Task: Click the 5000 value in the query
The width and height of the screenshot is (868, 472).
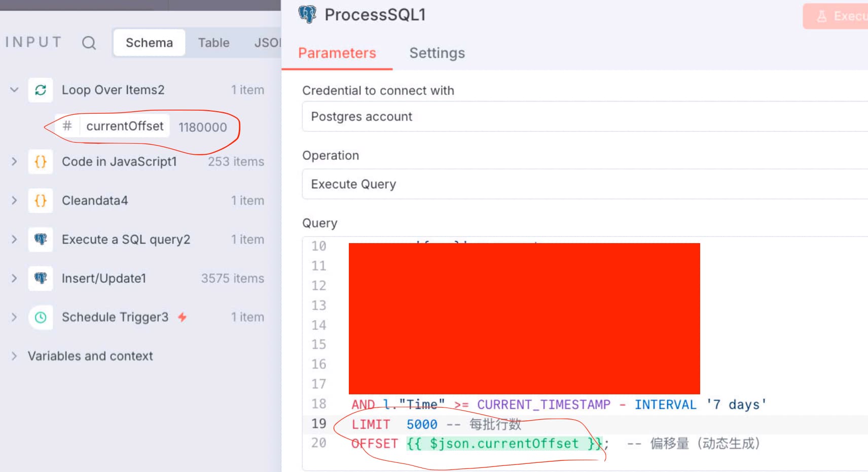Action: click(422, 424)
